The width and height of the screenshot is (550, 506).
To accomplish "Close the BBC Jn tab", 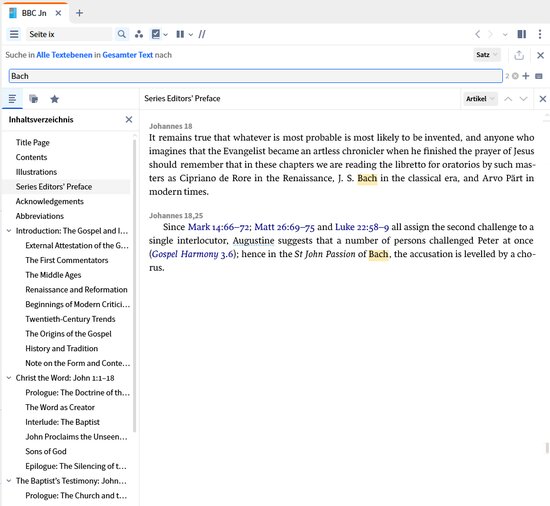I will coord(58,13).
